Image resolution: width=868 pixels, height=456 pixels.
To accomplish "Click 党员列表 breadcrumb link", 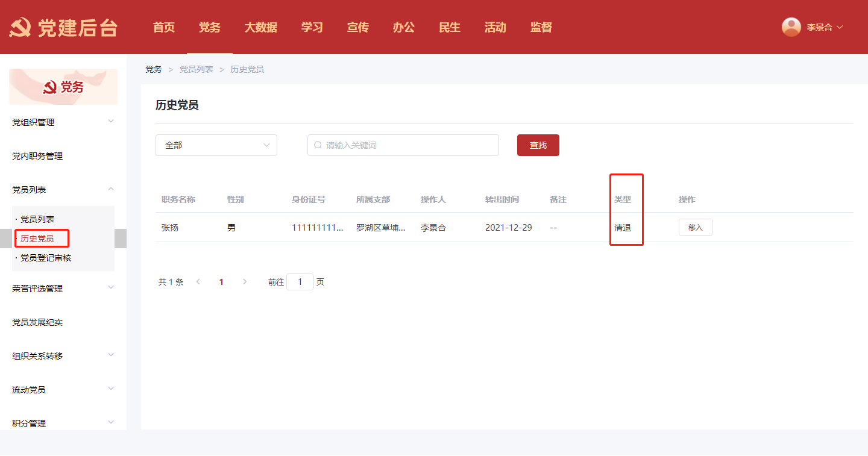I will pos(196,69).
